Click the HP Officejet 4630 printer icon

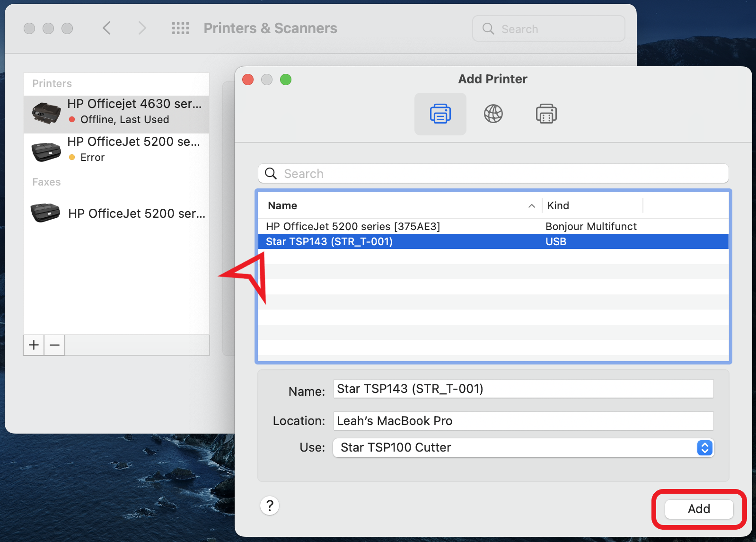point(46,113)
